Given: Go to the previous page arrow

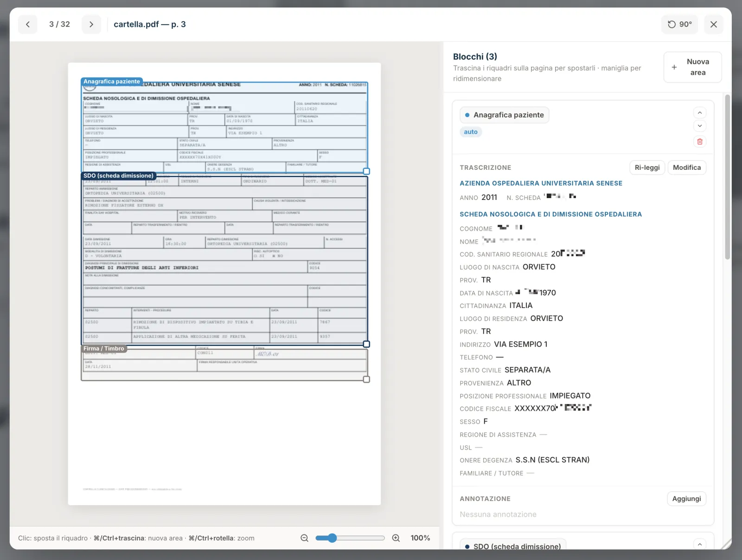Looking at the screenshot, I should pos(28,24).
